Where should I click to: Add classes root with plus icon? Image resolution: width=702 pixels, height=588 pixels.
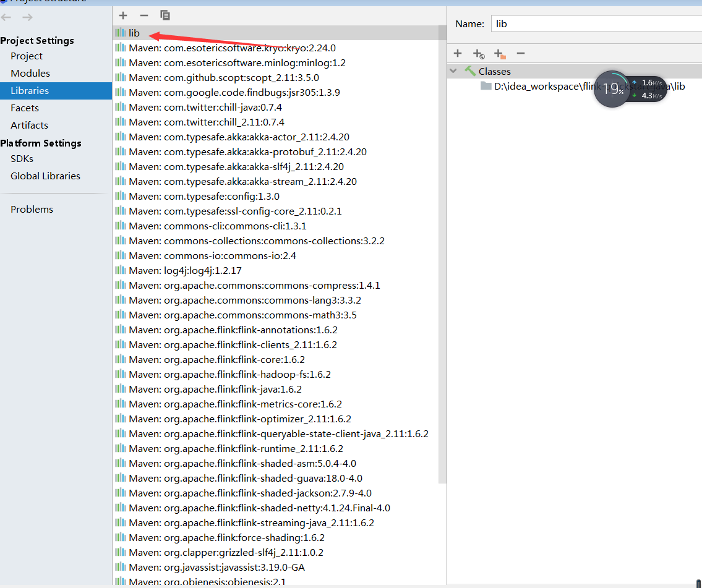pos(458,53)
